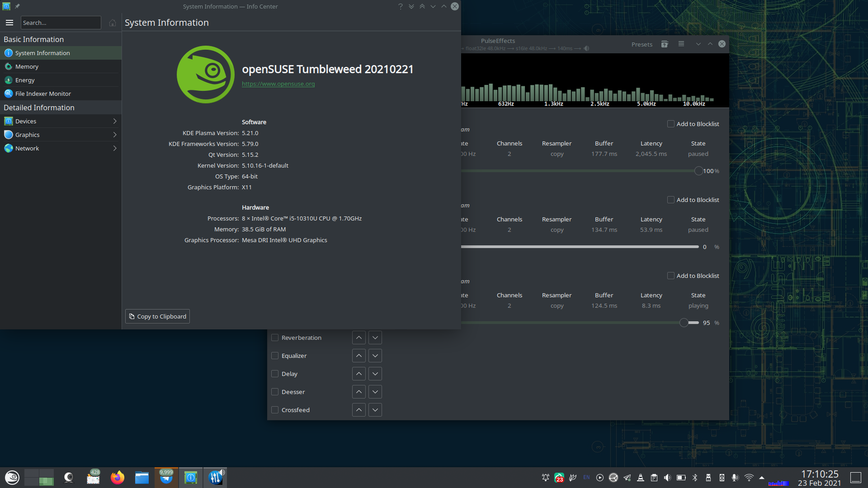The height and width of the screenshot is (488, 868).
Task: Open the audio volume tray icon
Action: (668, 478)
